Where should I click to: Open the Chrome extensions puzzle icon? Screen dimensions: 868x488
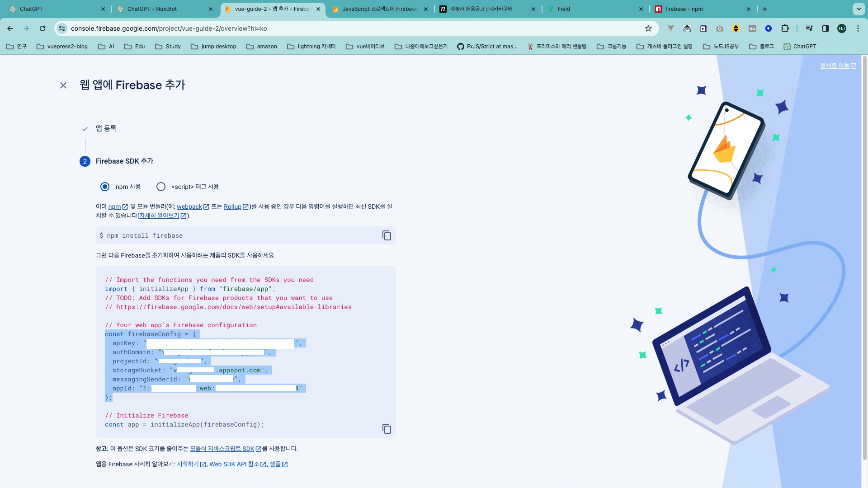[x=785, y=28]
